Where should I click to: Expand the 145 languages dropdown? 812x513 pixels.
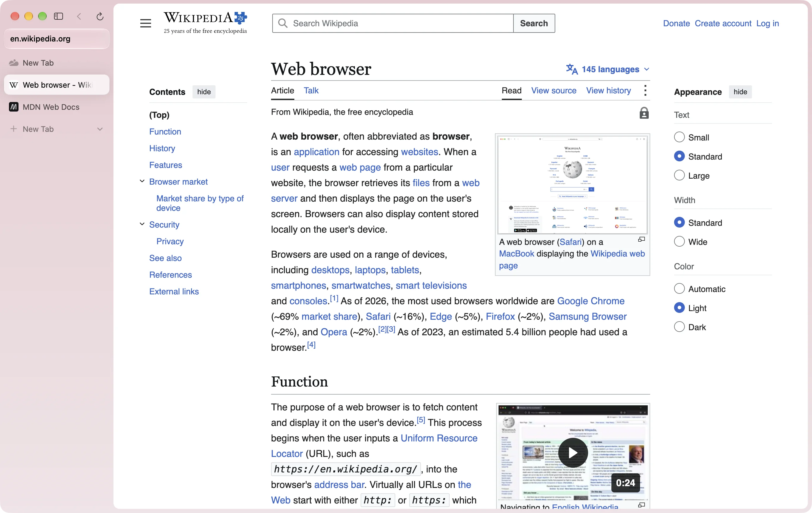[608, 69]
